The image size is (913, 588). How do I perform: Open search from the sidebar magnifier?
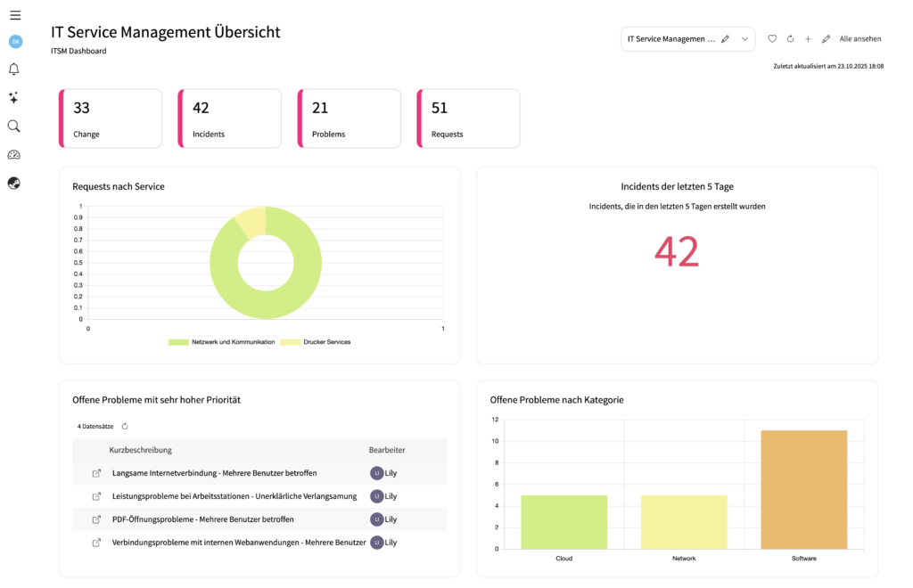pos(14,127)
